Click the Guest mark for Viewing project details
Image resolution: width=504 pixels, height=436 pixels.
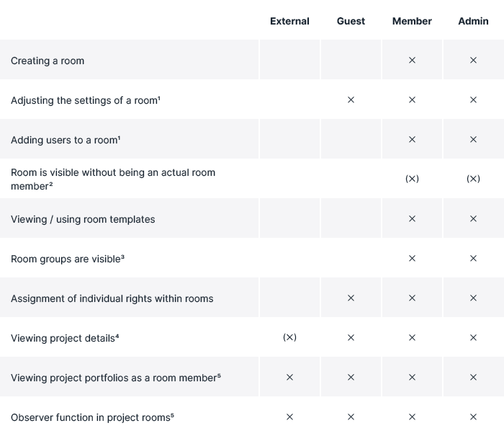351,338
